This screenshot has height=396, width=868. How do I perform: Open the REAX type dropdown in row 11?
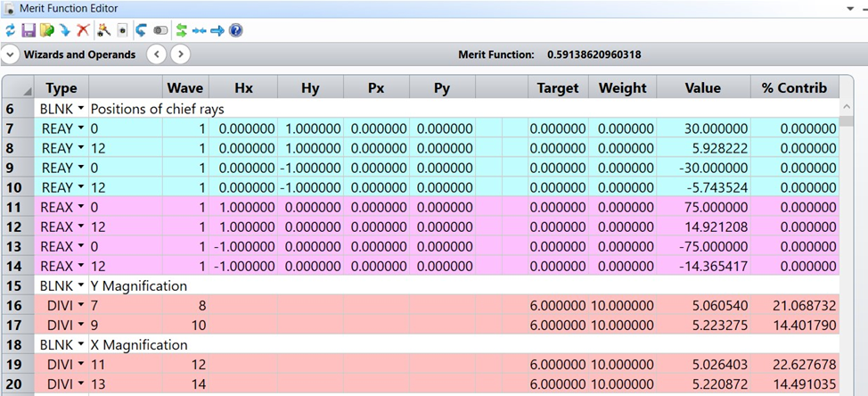point(81,207)
